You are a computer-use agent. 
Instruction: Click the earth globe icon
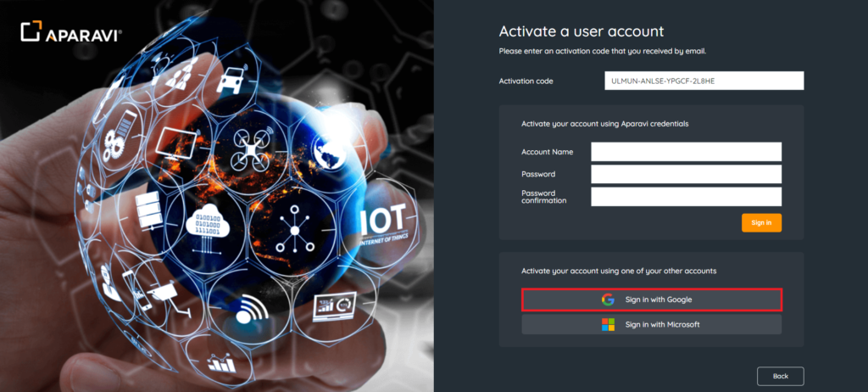pos(331,151)
